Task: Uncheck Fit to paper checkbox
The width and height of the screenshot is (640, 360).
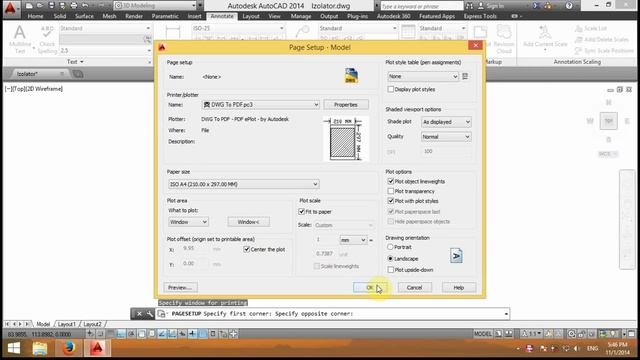Action: (302, 211)
